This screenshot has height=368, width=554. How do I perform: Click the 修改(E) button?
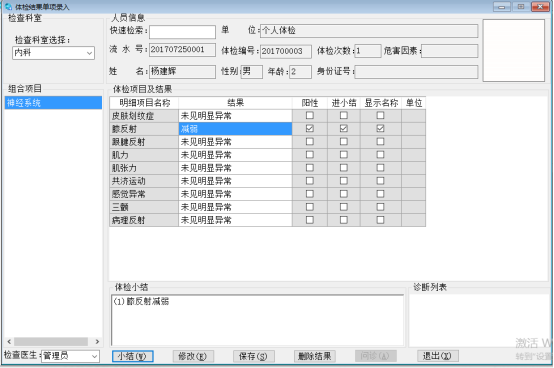pos(193,356)
